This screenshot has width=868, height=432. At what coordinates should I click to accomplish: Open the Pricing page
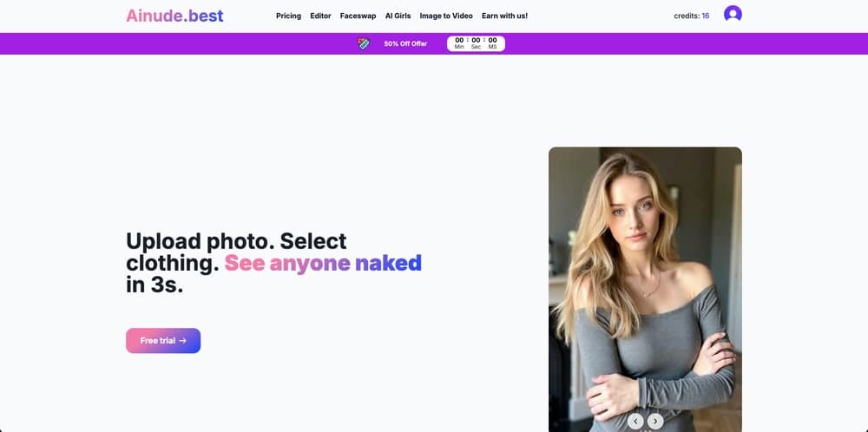pyautogui.click(x=288, y=16)
